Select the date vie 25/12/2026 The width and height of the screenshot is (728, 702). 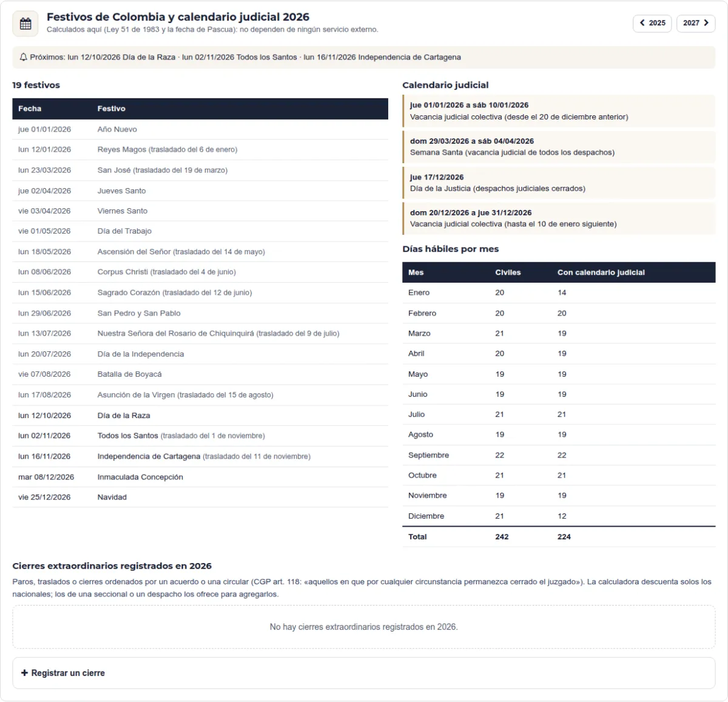pyautogui.click(x=44, y=497)
